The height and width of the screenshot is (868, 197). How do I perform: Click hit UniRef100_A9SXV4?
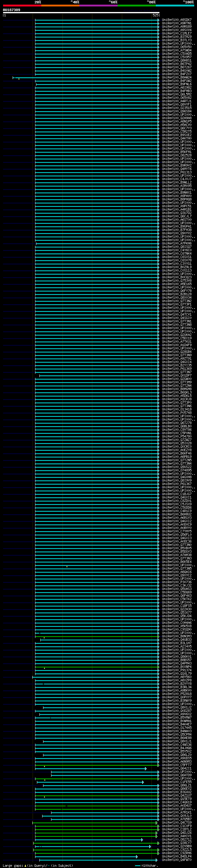point(176,30)
